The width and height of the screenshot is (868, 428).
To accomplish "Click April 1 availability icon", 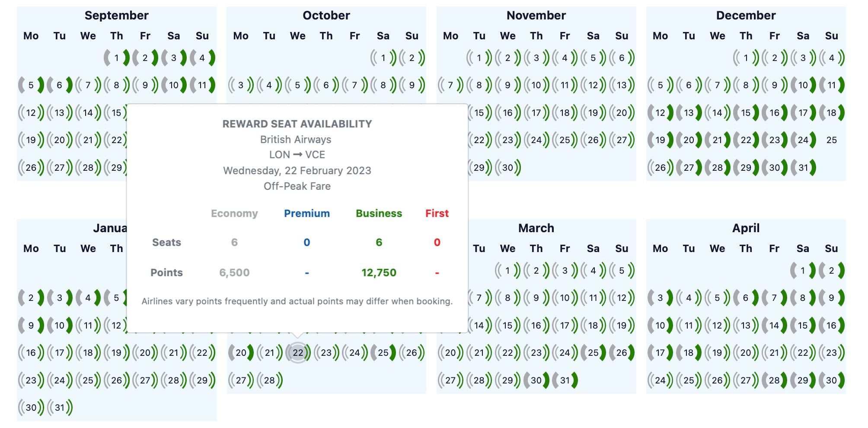I will (803, 270).
